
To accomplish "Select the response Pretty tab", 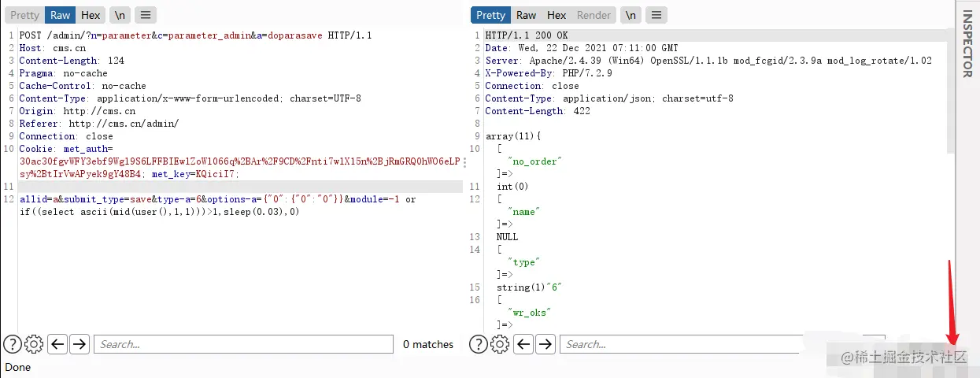I will [491, 15].
